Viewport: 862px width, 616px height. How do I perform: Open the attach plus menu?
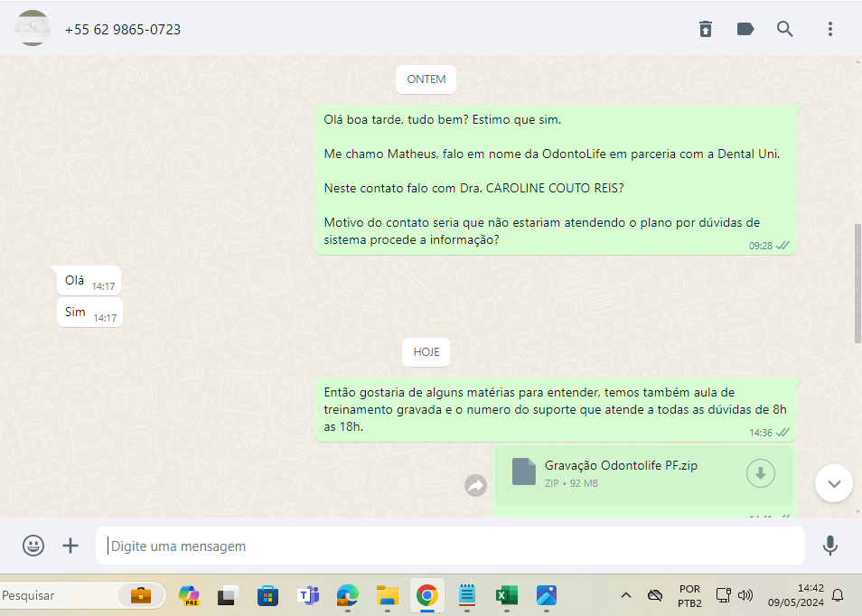(70, 546)
